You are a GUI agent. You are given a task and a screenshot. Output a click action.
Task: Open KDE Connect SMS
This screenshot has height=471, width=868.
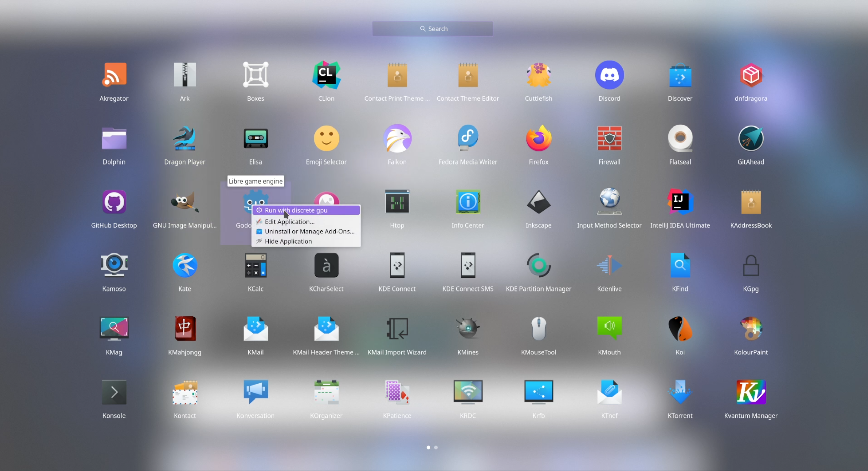point(468,265)
